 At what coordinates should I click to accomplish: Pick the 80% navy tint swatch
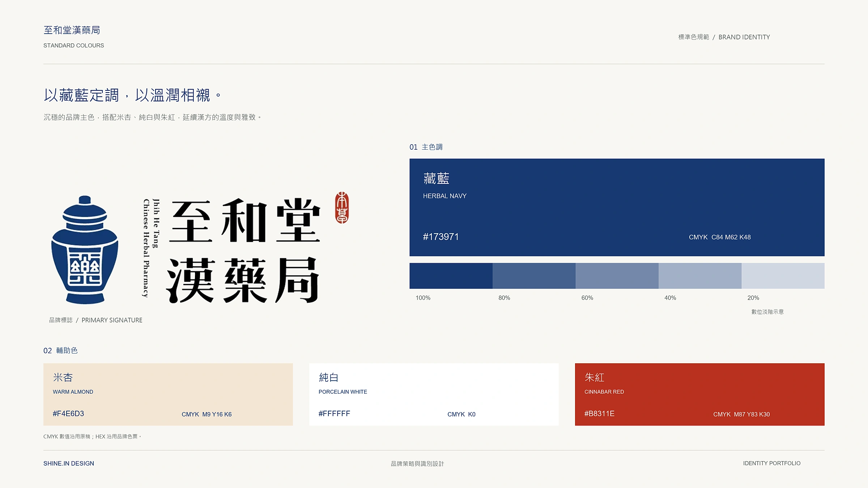[534, 276]
